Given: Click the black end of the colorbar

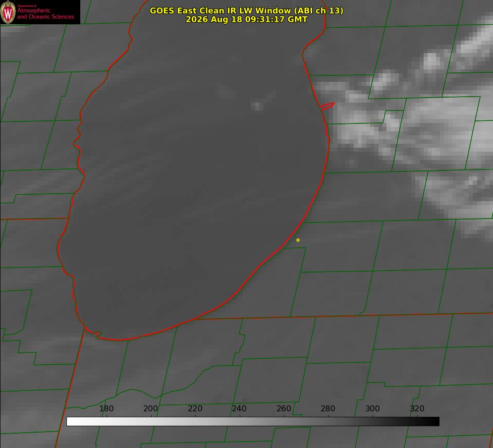Looking at the screenshot, I should pos(435,422).
